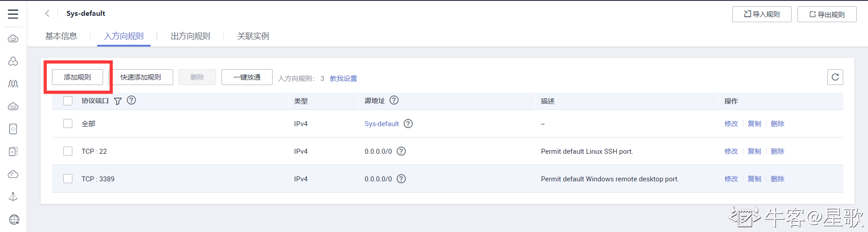Show help icon next to Sys-default source

pos(408,124)
